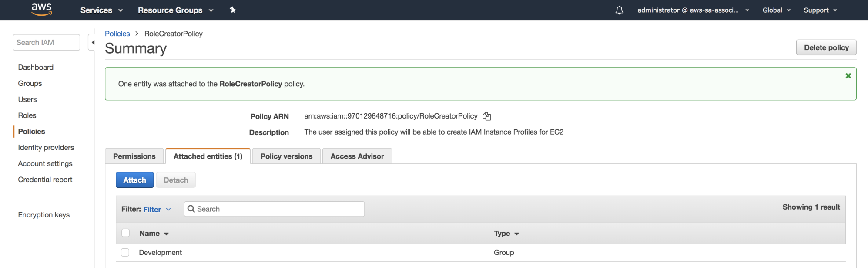Click RoleCreatorPolicy in the breadcrumb
Image resolution: width=868 pixels, height=268 pixels.
pyautogui.click(x=174, y=34)
